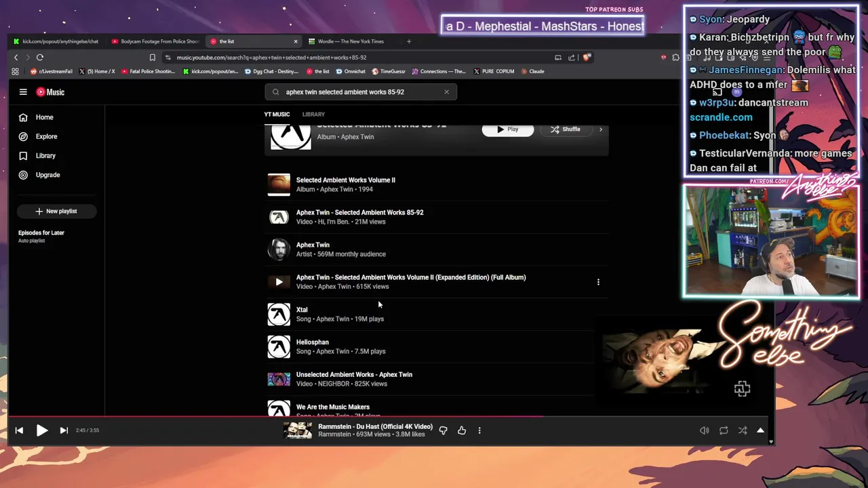Click Xtal song thumbnail
This screenshot has width=868, height=488.
(x=279, y=314)
